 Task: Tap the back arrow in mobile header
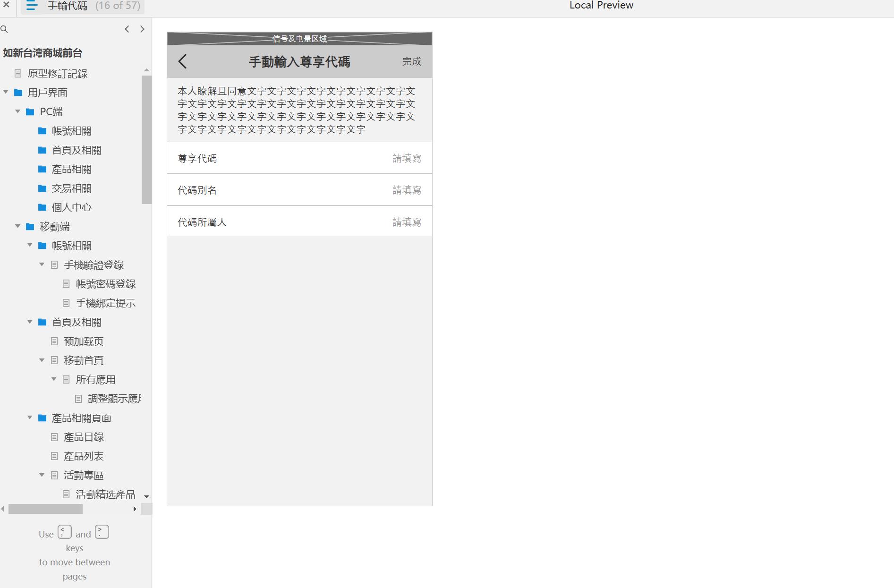point(183,61)
